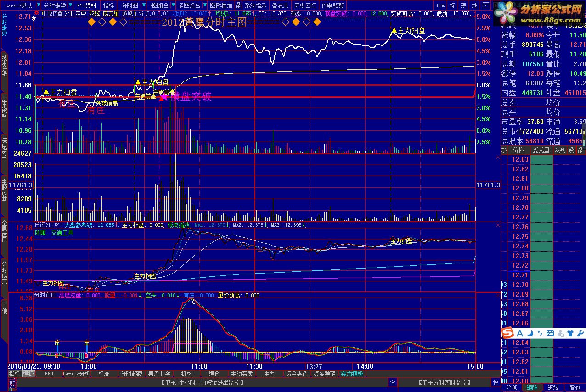Click the F10资料 toolbar button
The width and height of the screenshot is (586, 392).
(x=86, y=6)
